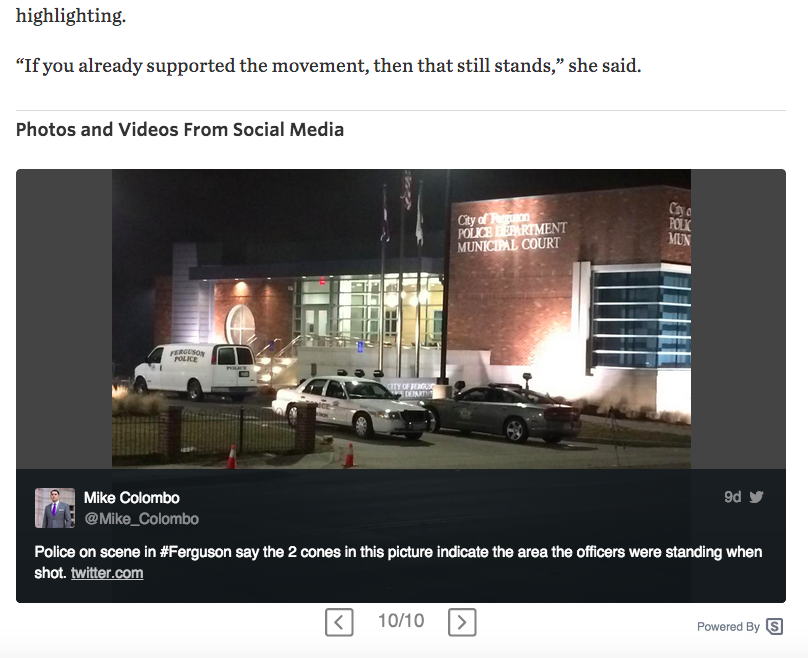This screenshot has width=808, height=658.
Task: Click the Ferguson Police van in photo
Action: pos(196,370)
